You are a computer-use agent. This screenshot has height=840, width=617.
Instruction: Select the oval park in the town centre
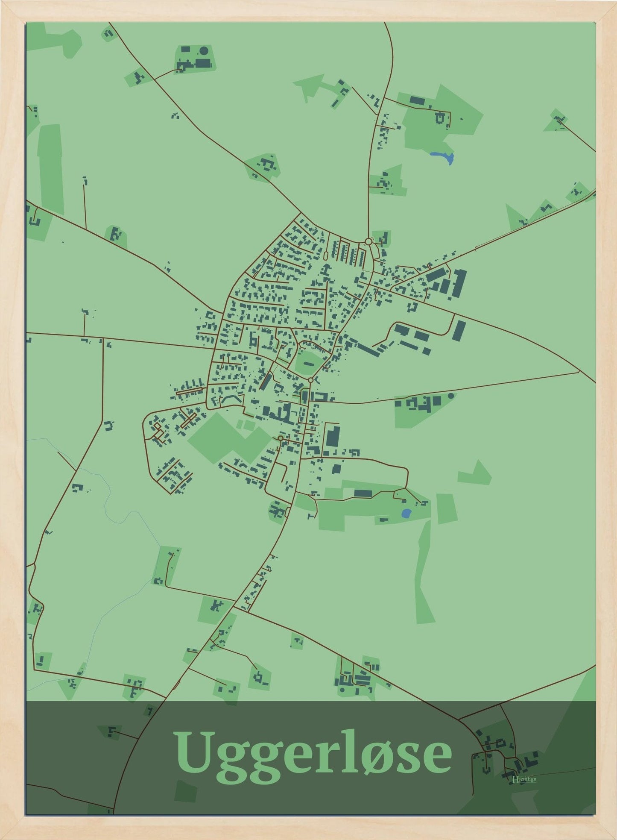(308, 363)
